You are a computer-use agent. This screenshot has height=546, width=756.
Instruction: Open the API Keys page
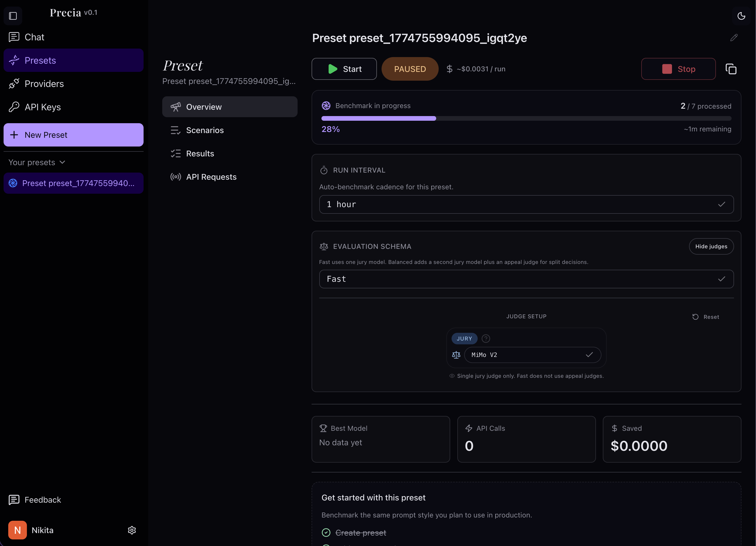pos(42,107)
